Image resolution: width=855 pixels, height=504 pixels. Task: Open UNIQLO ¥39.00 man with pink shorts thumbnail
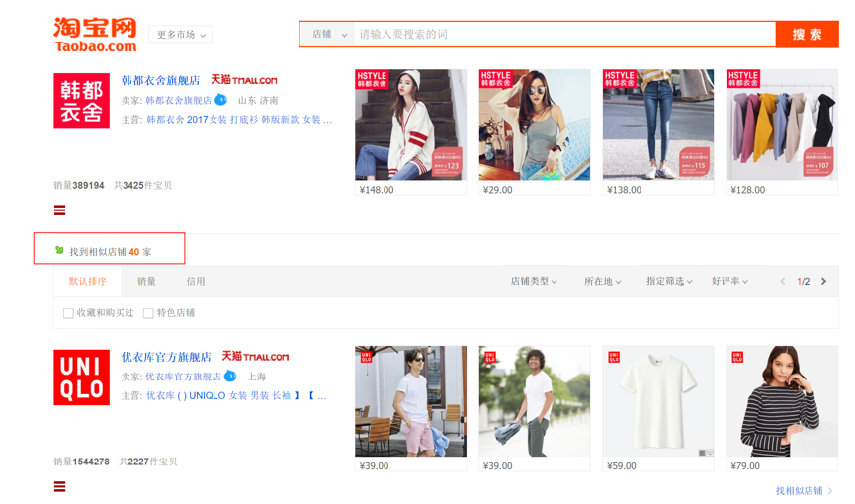(x=410, y=401)
